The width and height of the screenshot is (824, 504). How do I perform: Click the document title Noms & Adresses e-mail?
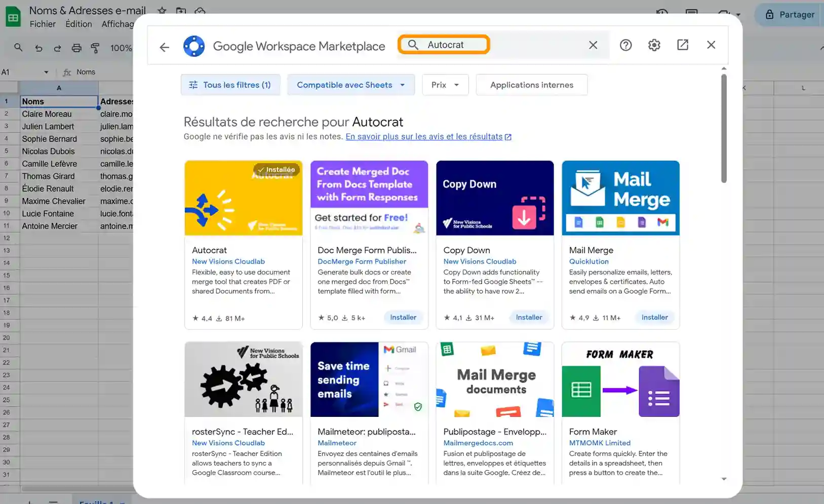click(88, 10)
